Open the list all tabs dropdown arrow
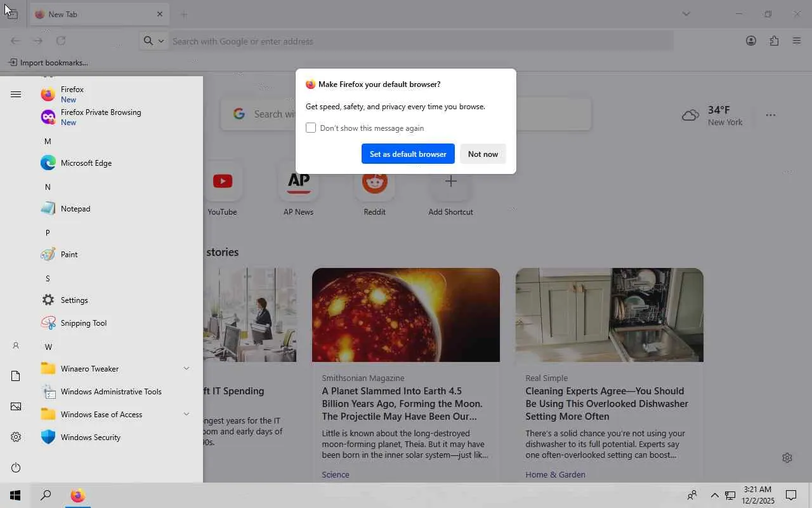Viewport: 812px width, 508px height. point(686,14)
